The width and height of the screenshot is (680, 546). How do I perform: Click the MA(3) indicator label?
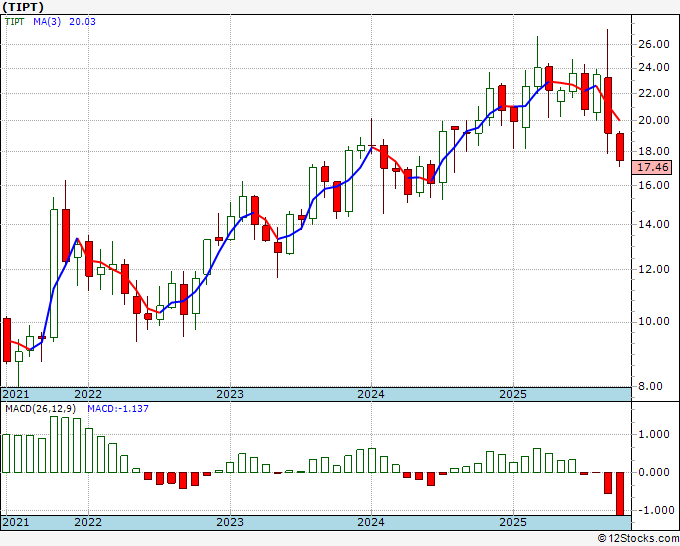tap(47, 22)
